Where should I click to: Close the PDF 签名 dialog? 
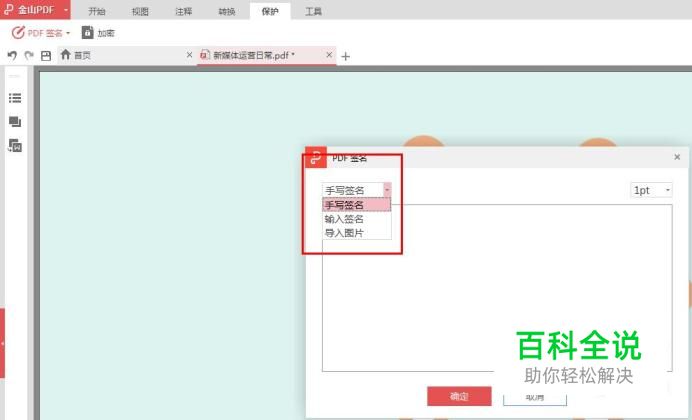(677, 157)
